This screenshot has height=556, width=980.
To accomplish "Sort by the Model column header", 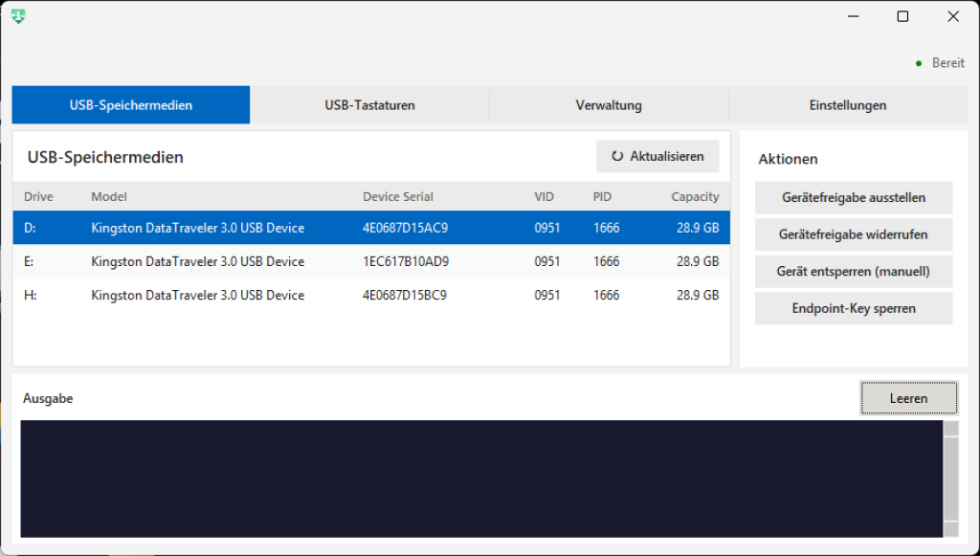I will 109,197.
